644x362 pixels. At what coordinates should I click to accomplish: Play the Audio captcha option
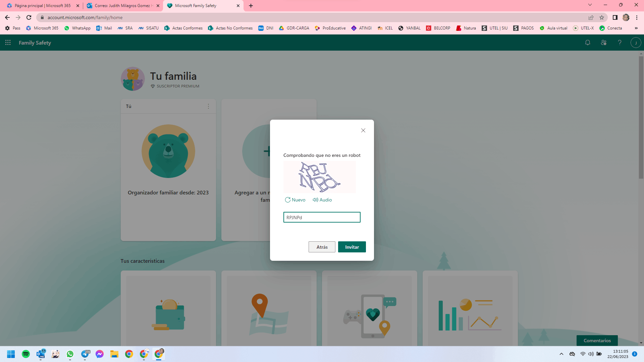(x=322, y=200)
